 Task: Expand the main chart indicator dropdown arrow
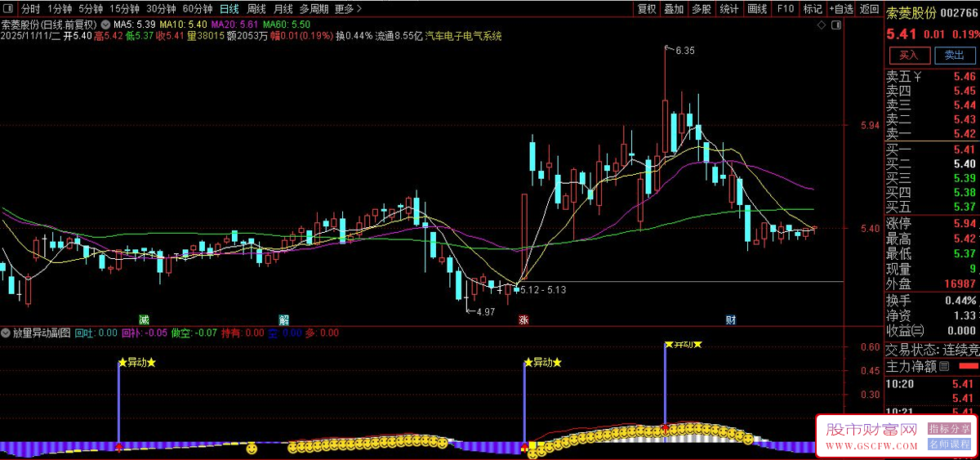click(x=105, y=24)
